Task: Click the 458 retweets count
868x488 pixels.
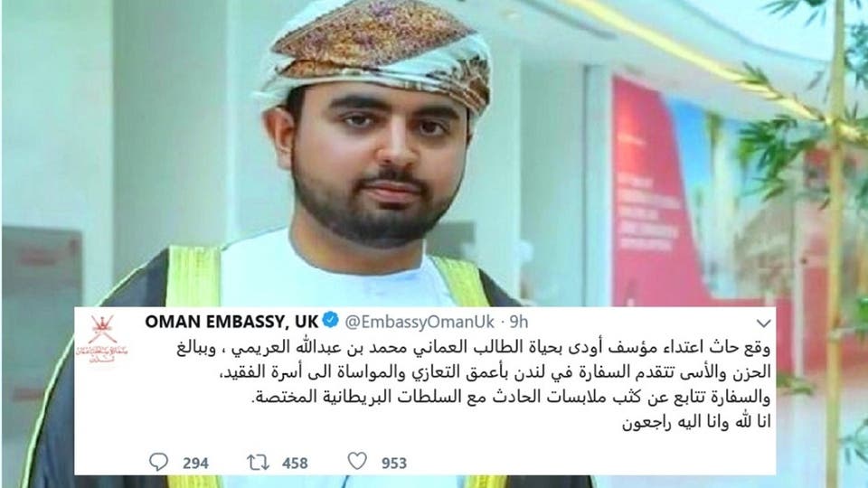Action: click(295, 463)
